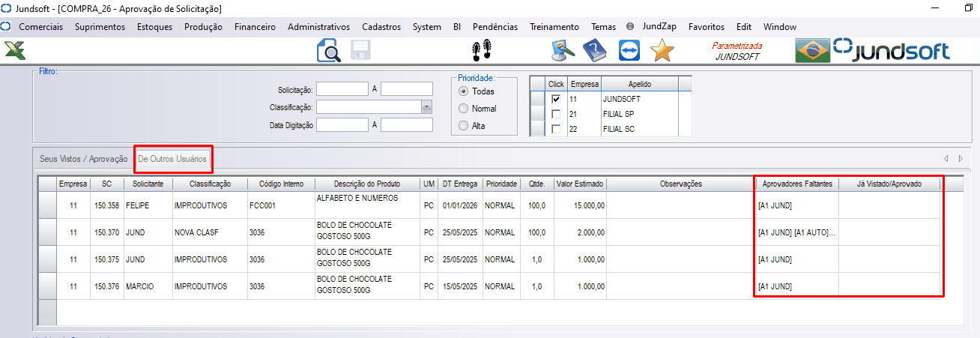This screenshot has width=980, height=338.
Task: Click the gold star favorites icon
Action: (662, 51)
